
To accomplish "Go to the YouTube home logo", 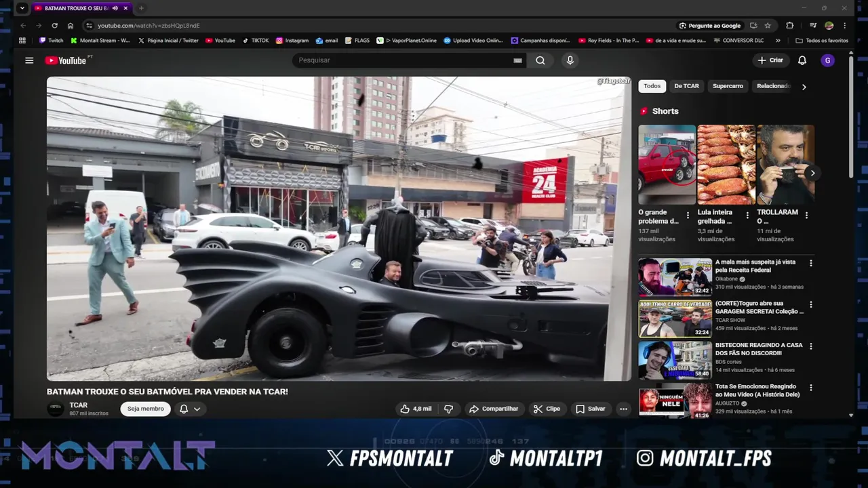I will click(66, 60).
